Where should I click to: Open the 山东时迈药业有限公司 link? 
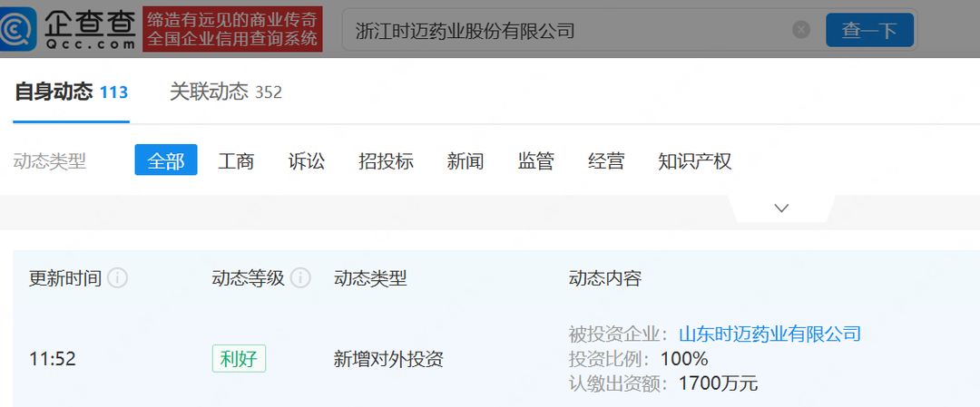point(770,334)
